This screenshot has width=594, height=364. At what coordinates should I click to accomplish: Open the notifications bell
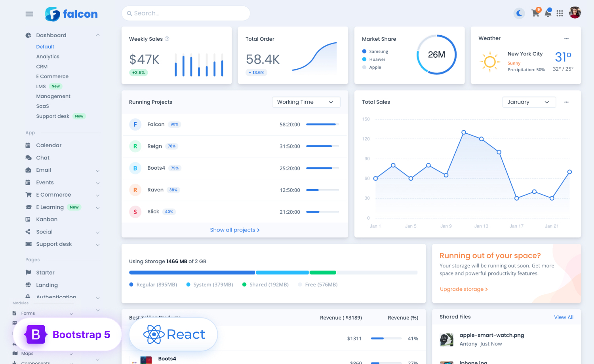click(548, 13)
